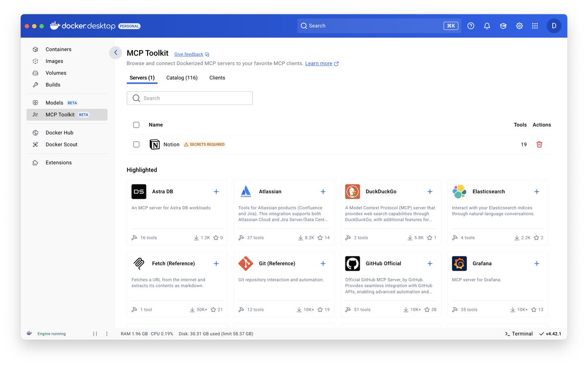Open the user account avatar D

click(554, 26)
